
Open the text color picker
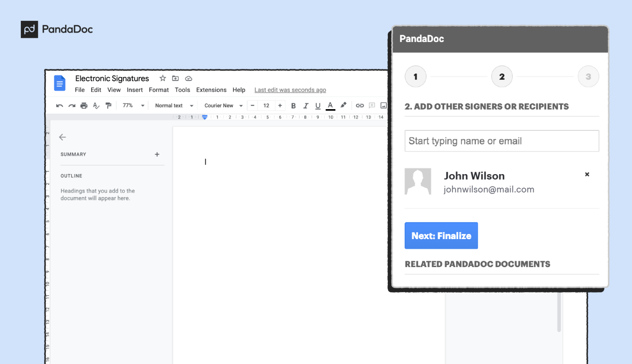pyautogui.click(x=330, y=106)
